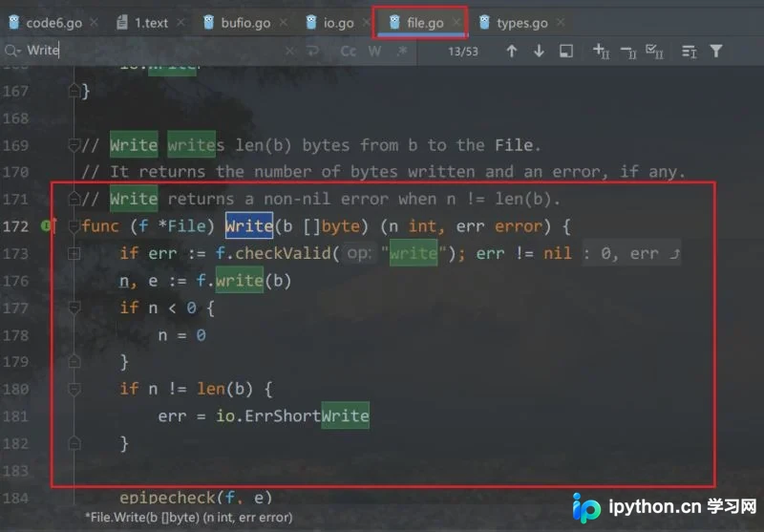Clear the search text with X
This screenshot has height=532, width=764.
pyautogui.click(x=289, y=51)
